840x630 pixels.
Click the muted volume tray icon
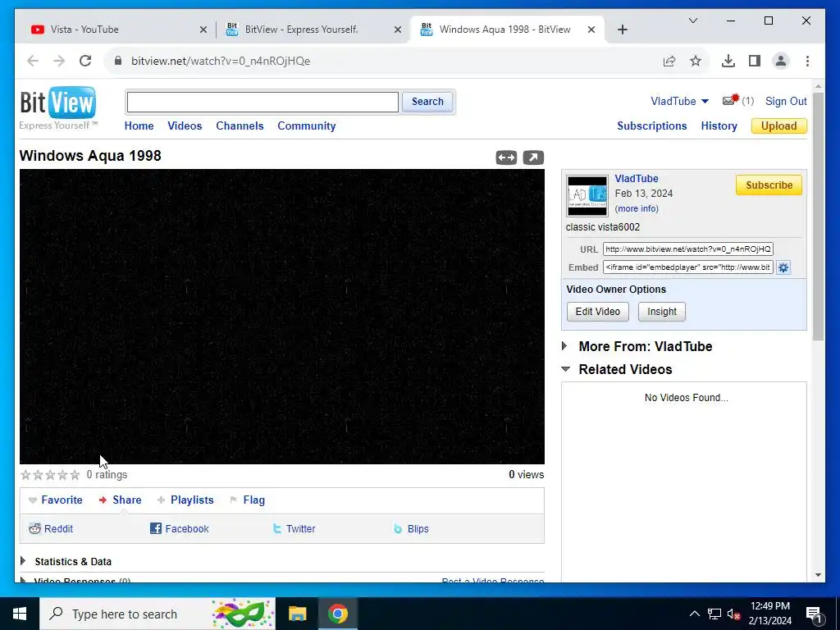(x=733, y=614)
